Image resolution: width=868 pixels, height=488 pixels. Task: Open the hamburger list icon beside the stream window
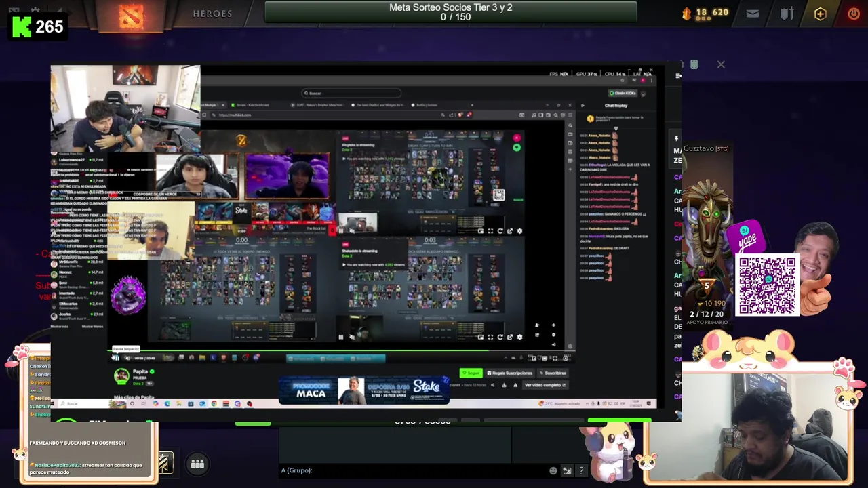[x=678, y=76]
